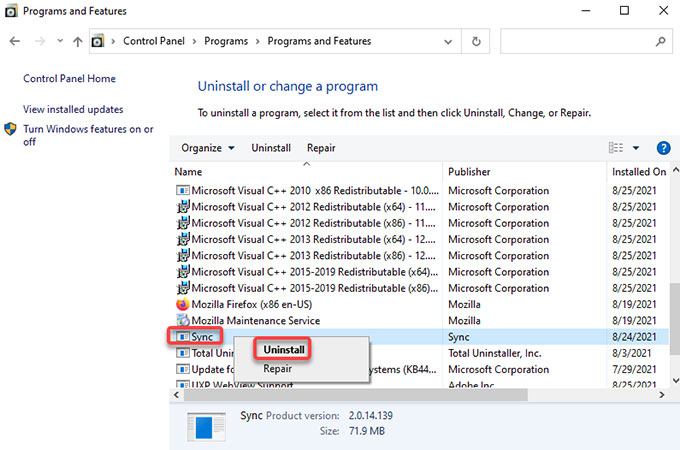Click the 7/29/2021 installed date cell
The height and width of the screenshot is (450, 680).
pyautogui.click(x=634, y=369)
